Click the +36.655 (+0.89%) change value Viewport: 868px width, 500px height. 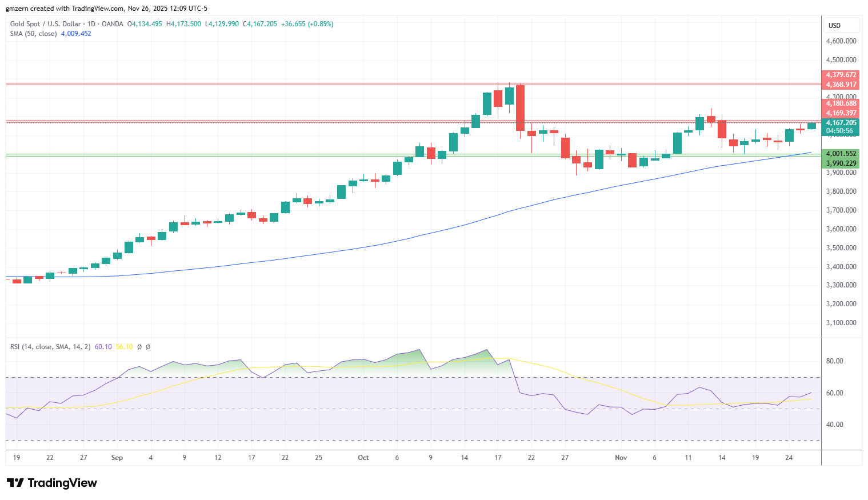307,24
